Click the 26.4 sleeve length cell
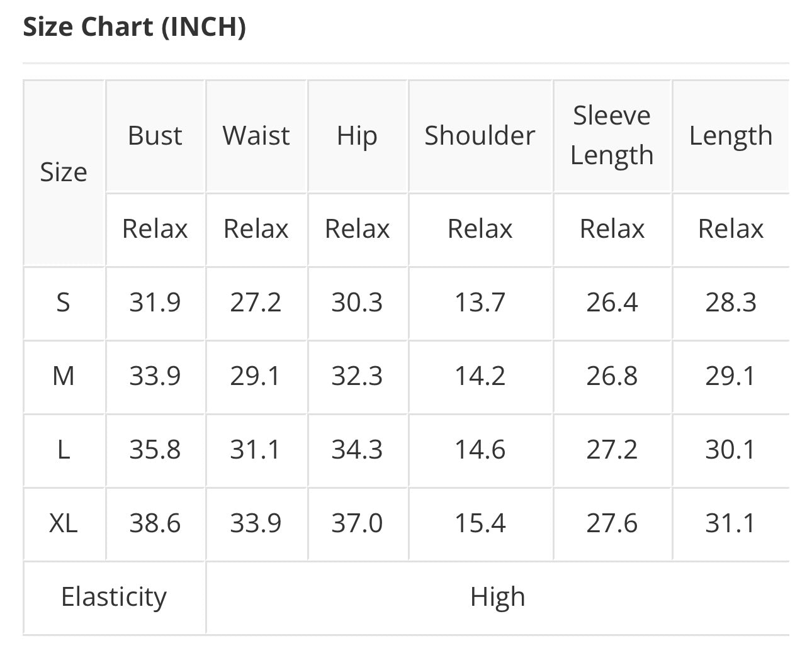812x653 pixels. click(x=612, y=303)
